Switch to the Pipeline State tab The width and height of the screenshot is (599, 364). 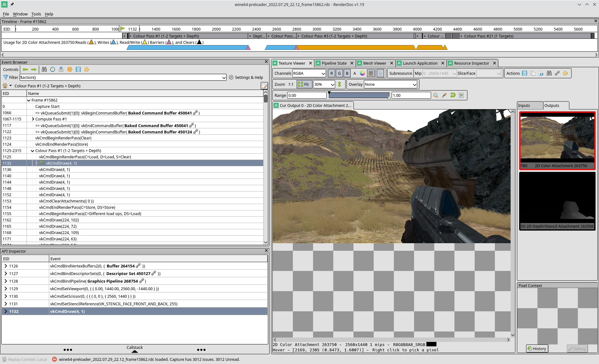(334, 63)
